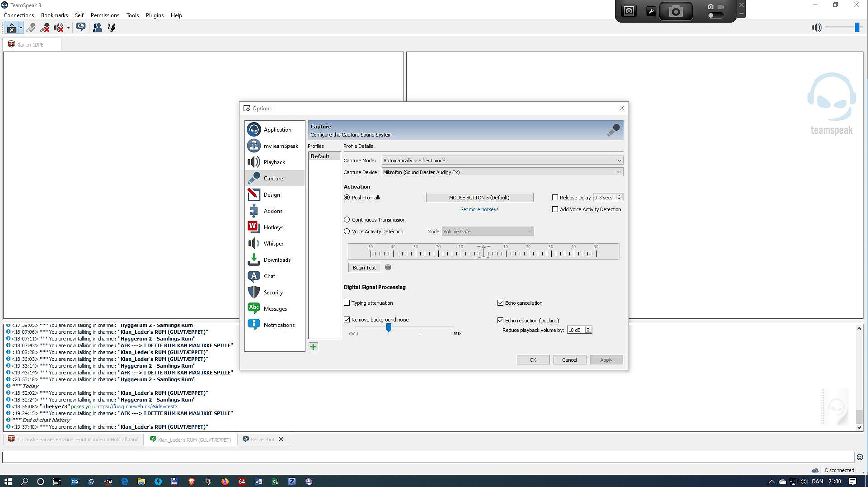Open the Playback settings section
This screenshot has width=868, height=487.
[x=274, y=162]
